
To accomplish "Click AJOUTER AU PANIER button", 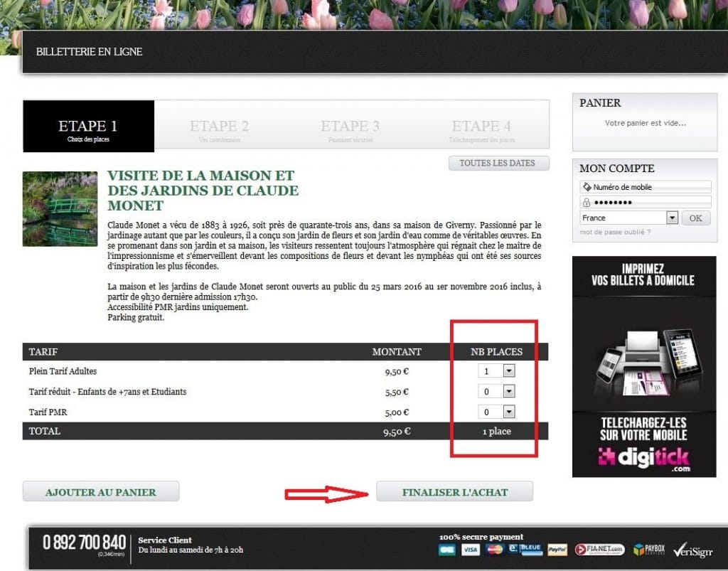I will [x=101, y=491].
